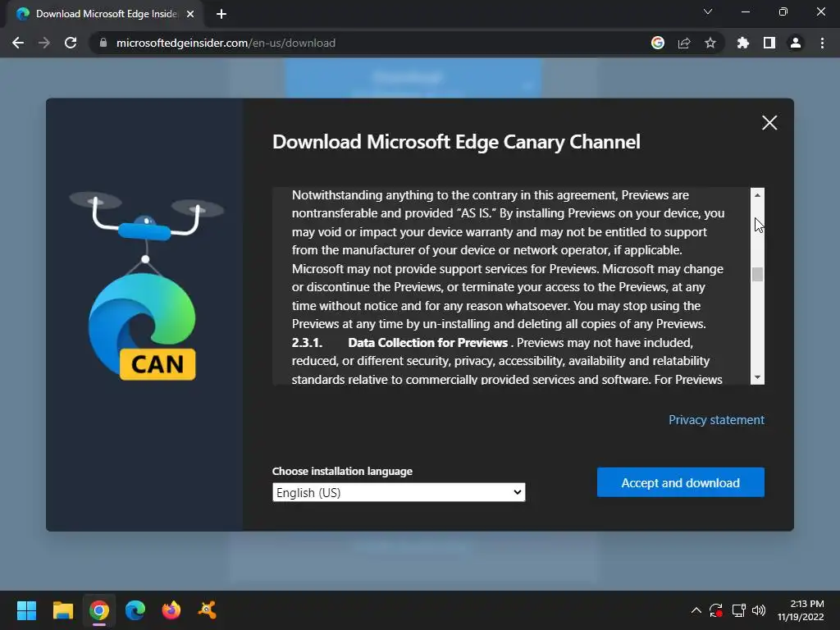Click the padlock site info icon
The width and height of the screenshot is (840, 630).
point(103,43)
